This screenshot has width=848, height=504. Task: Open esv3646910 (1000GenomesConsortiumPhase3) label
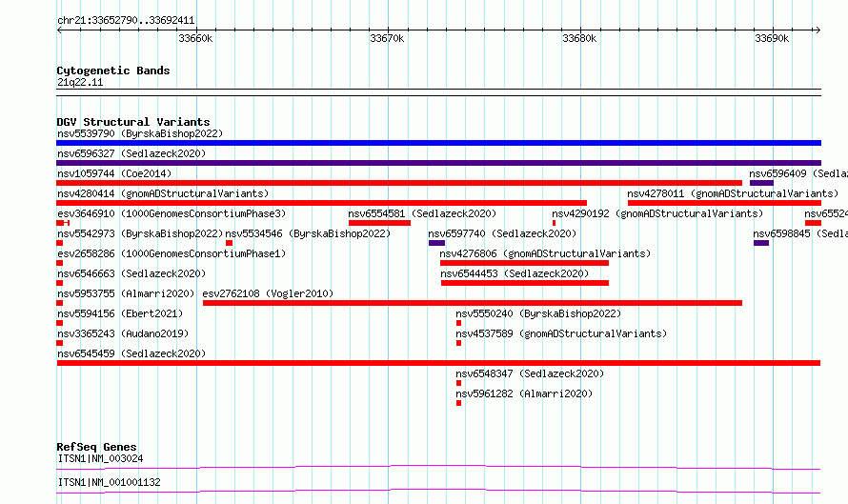pyautogui.click(x=172, y=213)
